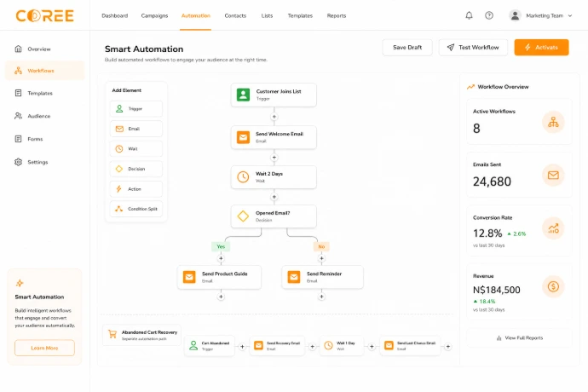This screenshot has height=392, width=588.
Task: Go to the Reports tab
Action: (x=337, y=15)
